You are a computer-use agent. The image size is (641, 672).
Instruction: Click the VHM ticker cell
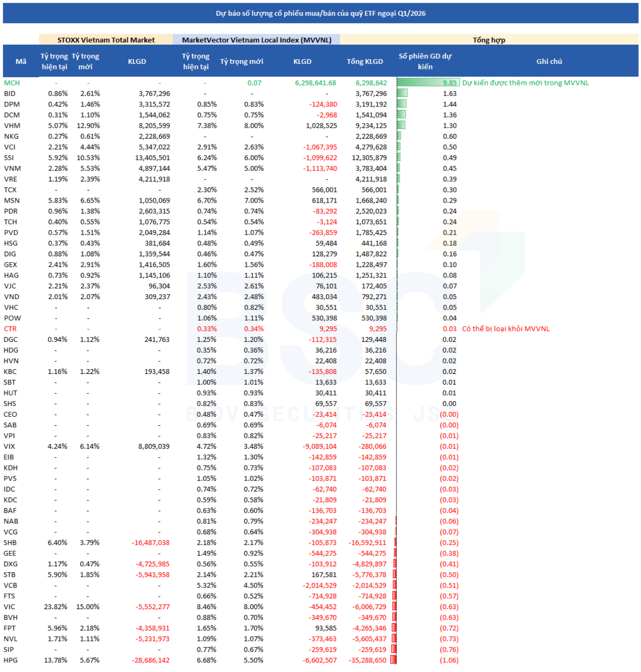(x=12, y=126)
